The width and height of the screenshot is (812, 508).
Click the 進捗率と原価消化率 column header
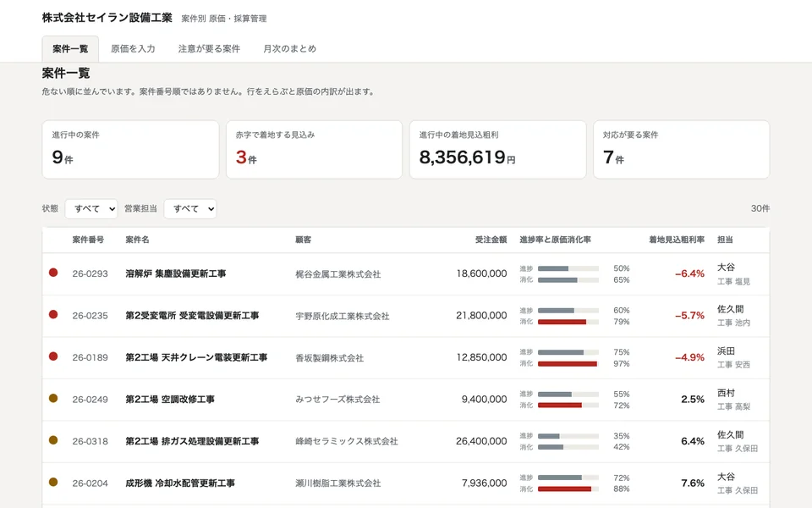click(555, 240)
